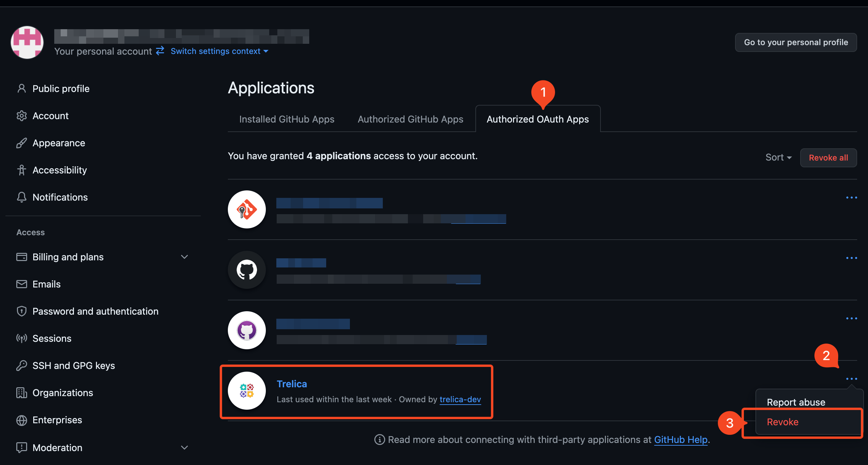Go to Enterprises settings page
This screenshot has width=868, height=465.
click(x=57, y=420)
